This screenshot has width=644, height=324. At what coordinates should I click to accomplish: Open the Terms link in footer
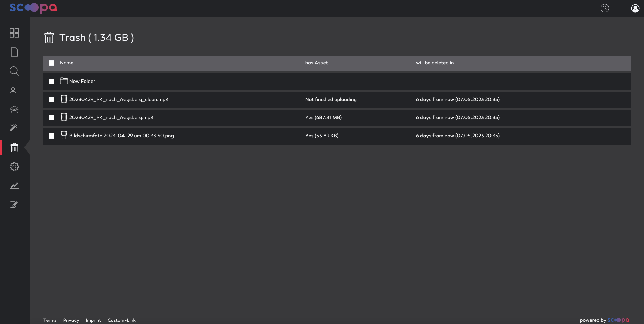coord(50,320)
